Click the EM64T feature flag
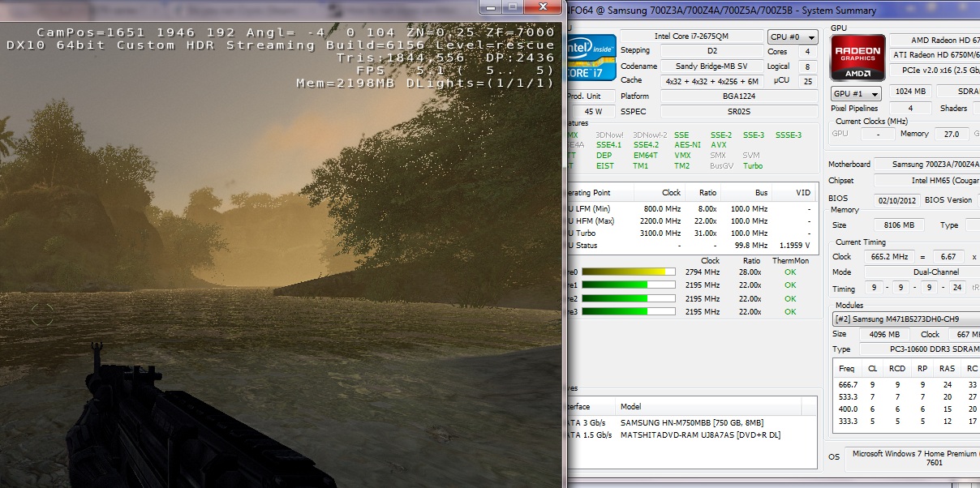Image resolution: width=980 pixels, height=488 pixels. coord(646,156)
